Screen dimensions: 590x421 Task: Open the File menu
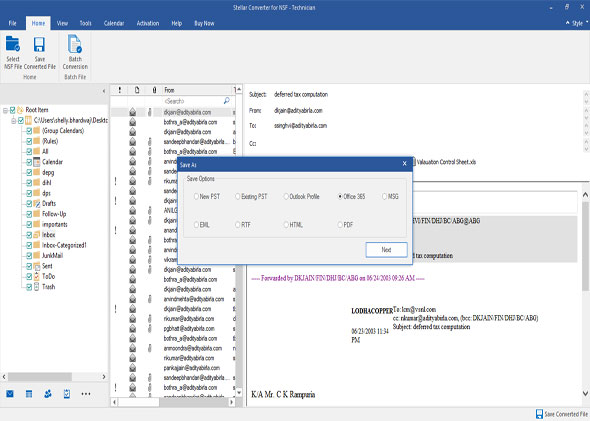coord(12,23)
